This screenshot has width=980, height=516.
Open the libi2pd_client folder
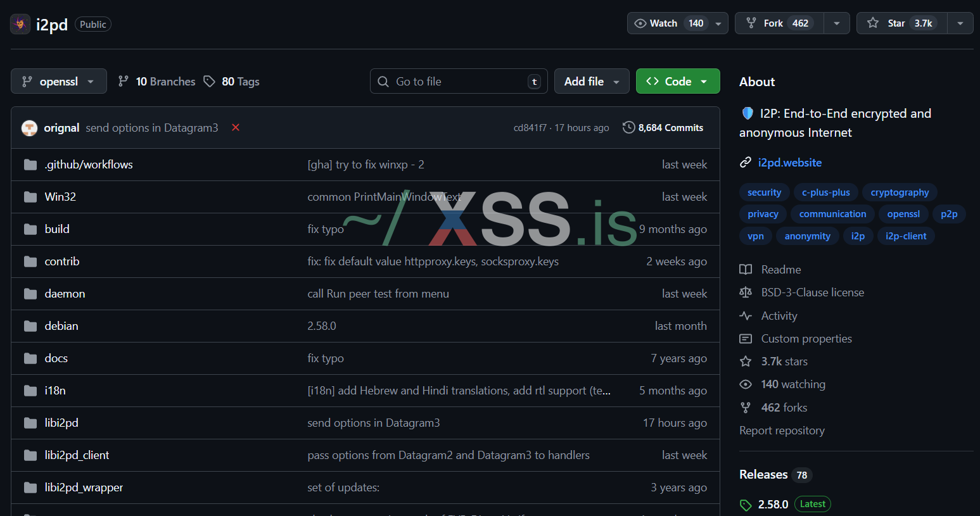77,455
